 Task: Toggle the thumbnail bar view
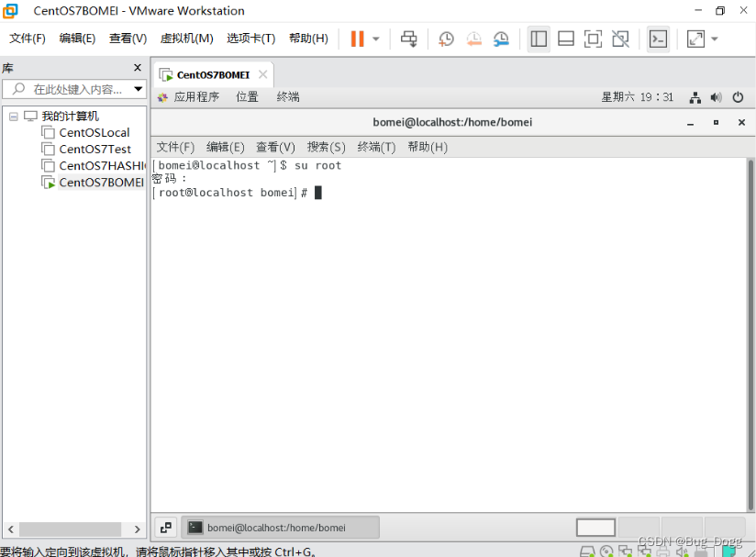[565, 39]
